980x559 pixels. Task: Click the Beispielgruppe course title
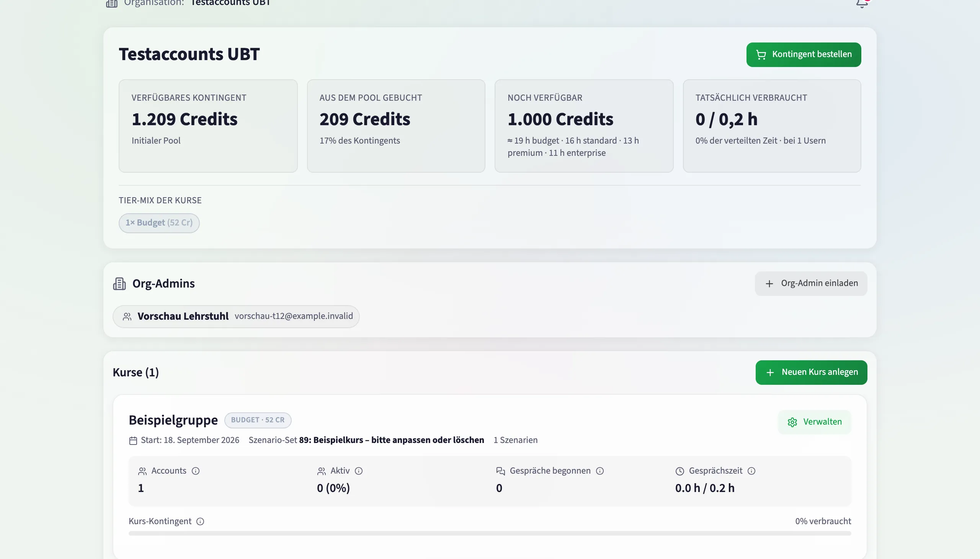pos(173,420)
